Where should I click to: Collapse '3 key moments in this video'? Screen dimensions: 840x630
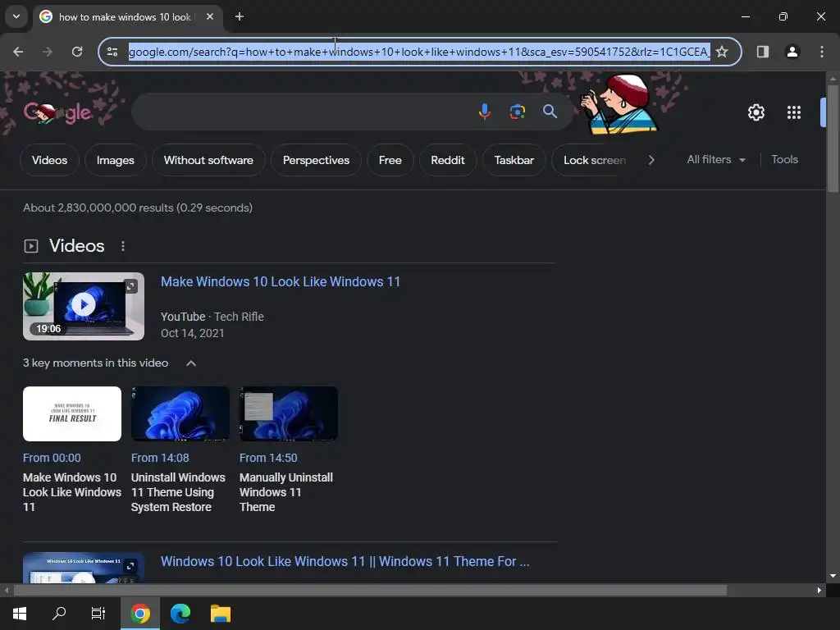coord(190,363)
